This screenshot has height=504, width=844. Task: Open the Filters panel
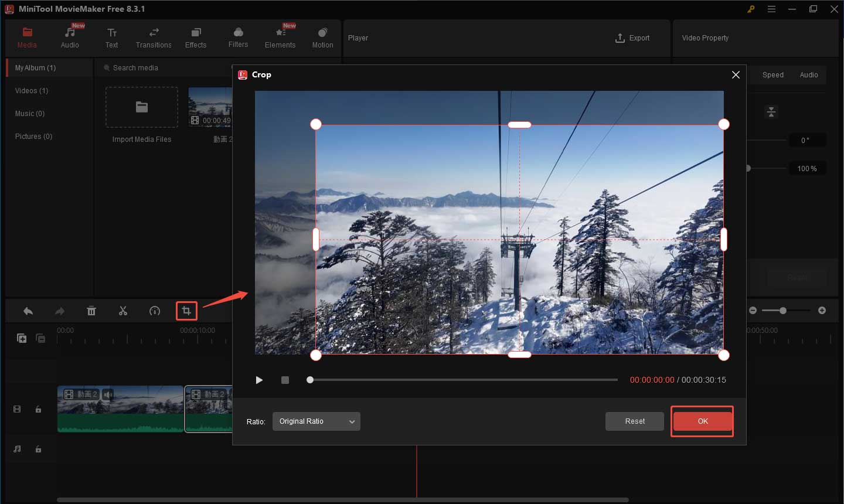(x=238, y=37)
